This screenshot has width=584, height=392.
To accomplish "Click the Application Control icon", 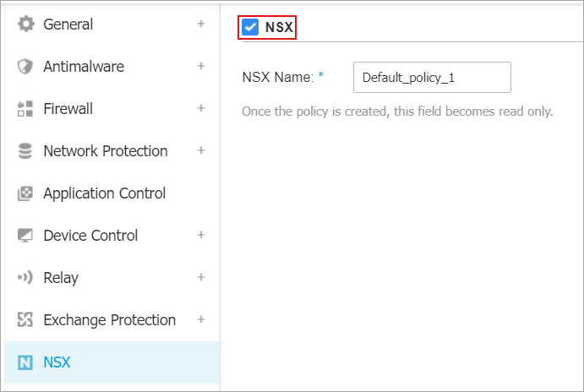I will pos(25,193).
